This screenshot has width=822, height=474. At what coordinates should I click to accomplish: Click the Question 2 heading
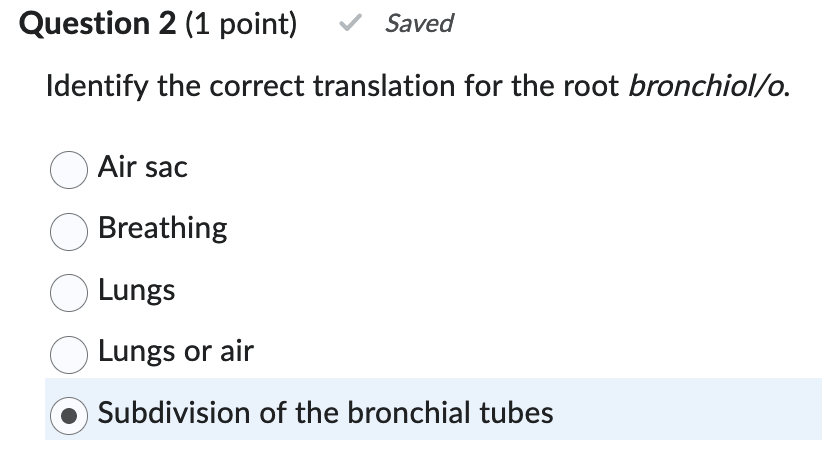pos(98,23)
